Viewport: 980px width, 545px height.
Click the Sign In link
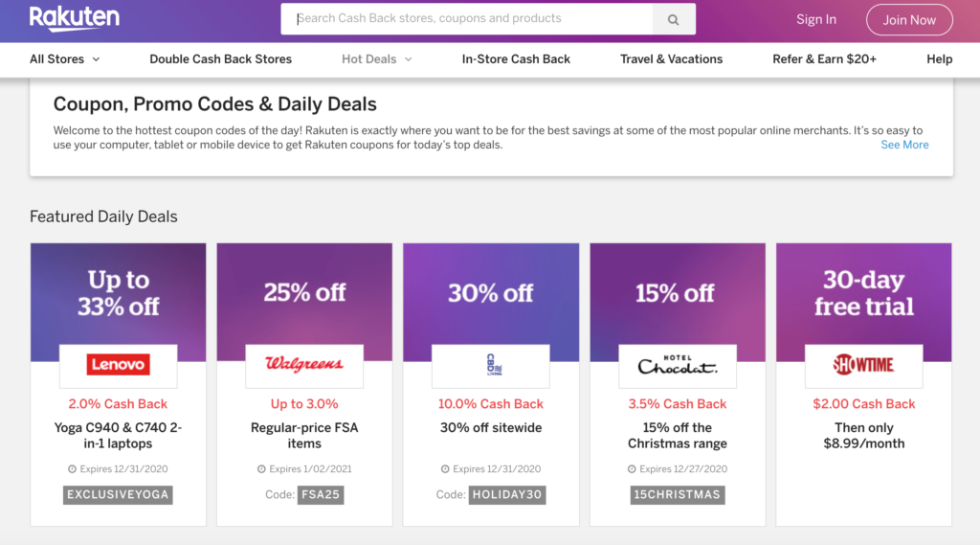click(x=816, y=19)
